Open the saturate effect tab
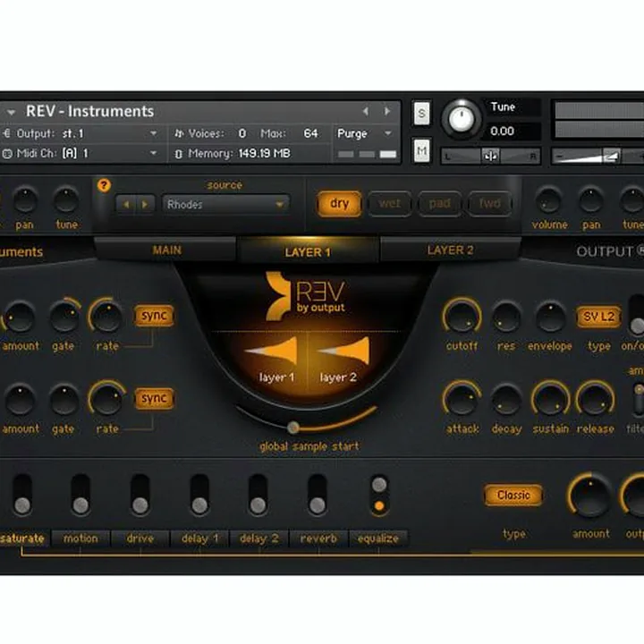The height and width of the screenshot is (644, 644). pos(23,538)
